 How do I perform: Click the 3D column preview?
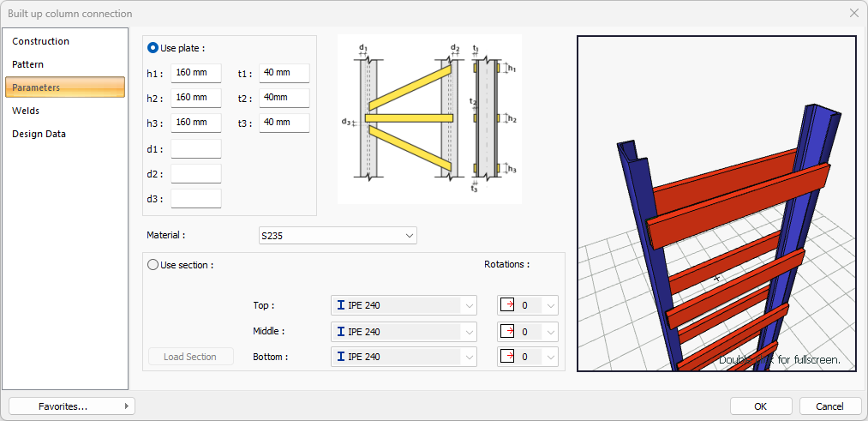click(x=717, y=203)
